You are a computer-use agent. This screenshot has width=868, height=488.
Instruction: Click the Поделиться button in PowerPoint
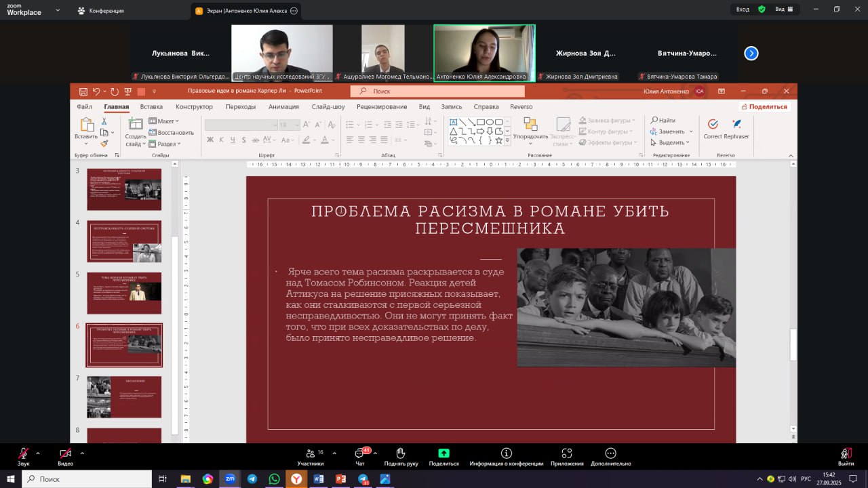[x=764, y=107]
